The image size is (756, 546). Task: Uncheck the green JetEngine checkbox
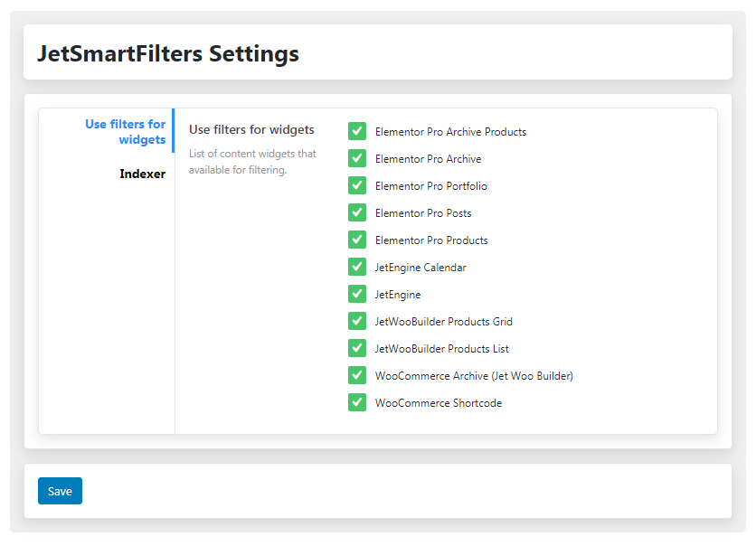(357, 294)
